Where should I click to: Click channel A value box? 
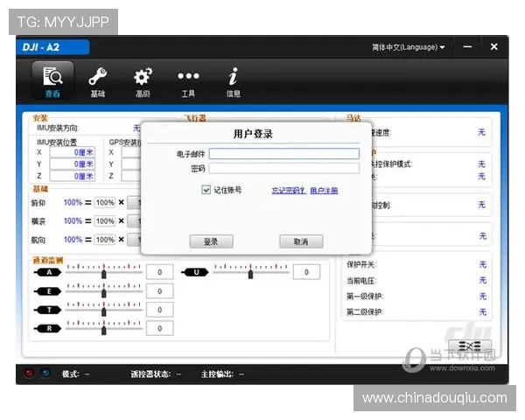[x=160, y=272]
